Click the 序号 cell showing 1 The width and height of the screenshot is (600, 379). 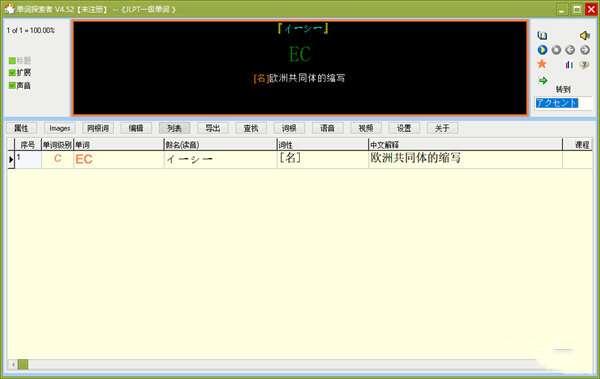coord(28,159)
